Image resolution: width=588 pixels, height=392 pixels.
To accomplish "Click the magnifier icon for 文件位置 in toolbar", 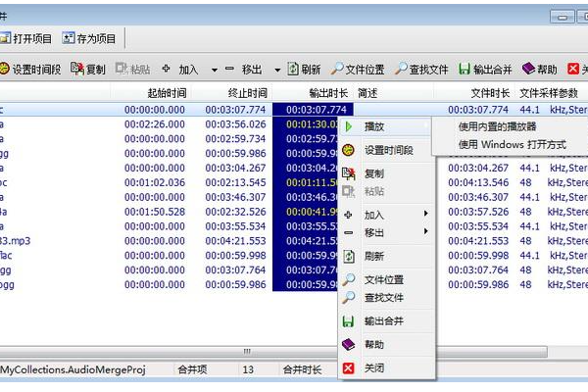I will pos(336,69).
